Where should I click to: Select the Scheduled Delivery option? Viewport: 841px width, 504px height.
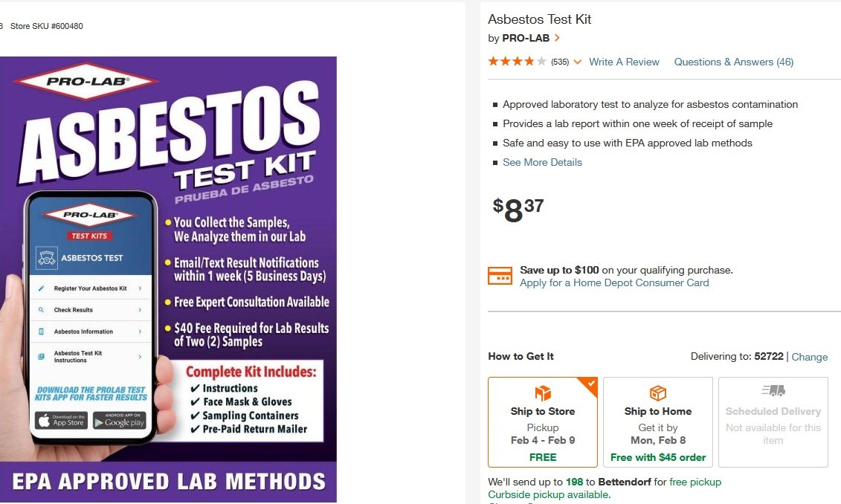773,422
